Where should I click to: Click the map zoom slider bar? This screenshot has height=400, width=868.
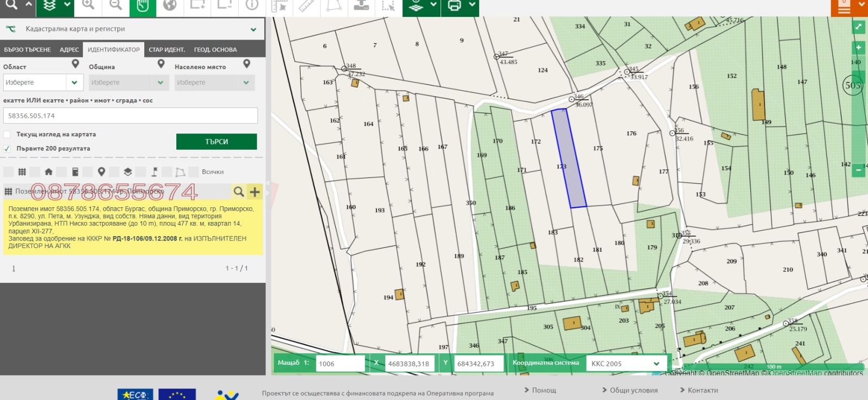click(858, 109)
